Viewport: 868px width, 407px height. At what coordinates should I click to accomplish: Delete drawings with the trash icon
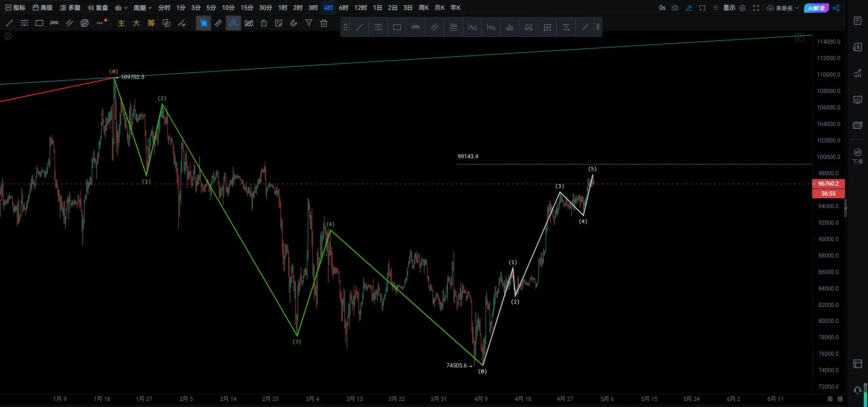click(324, 23)
